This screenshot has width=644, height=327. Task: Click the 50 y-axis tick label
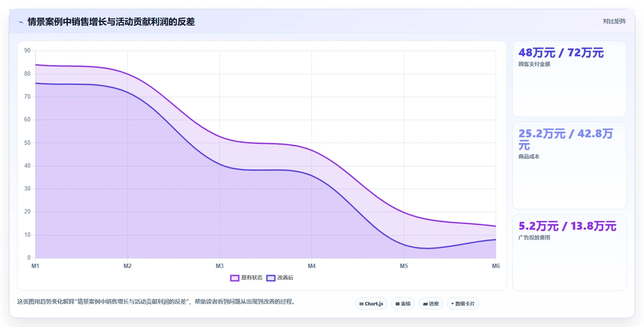27,143
